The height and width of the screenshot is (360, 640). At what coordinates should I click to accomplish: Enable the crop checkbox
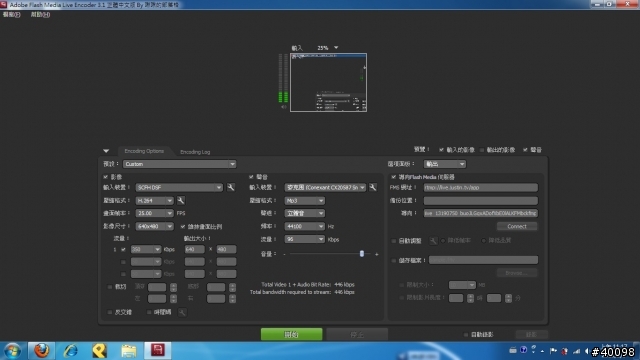110,287
